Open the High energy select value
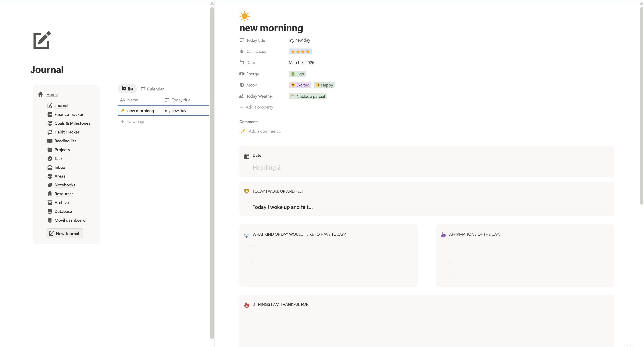This screenshot has height=347, width=644. click(297, 74)
